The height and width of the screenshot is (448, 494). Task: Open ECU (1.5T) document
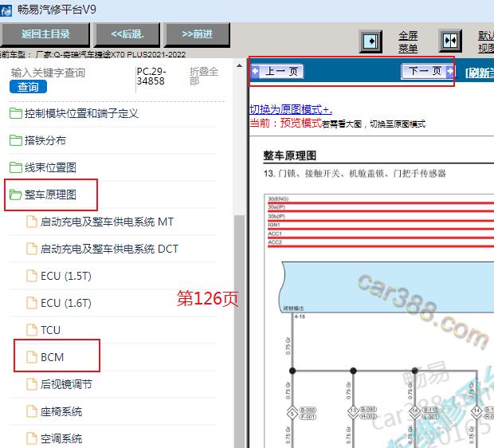pyautogui.click(x=66, y=276)
